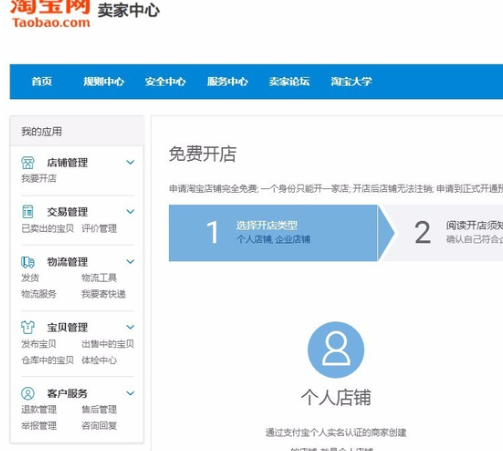Click the 免费开店 page title

tap(203, 154)
